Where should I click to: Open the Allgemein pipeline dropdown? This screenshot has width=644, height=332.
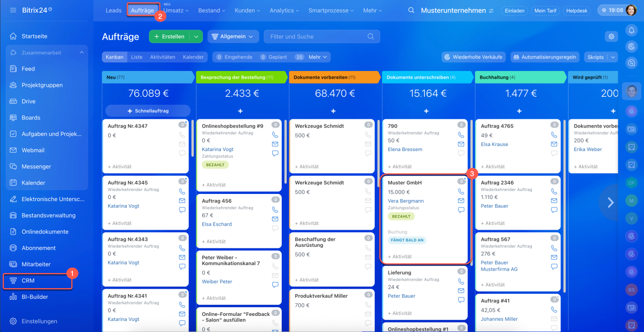(x=233, y=36)
